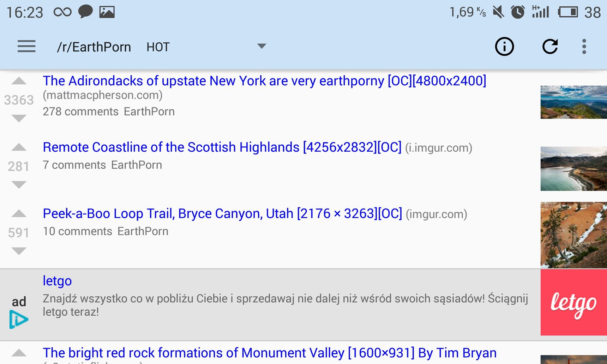Upvote the Adirondacks post

tap(19, 81)
